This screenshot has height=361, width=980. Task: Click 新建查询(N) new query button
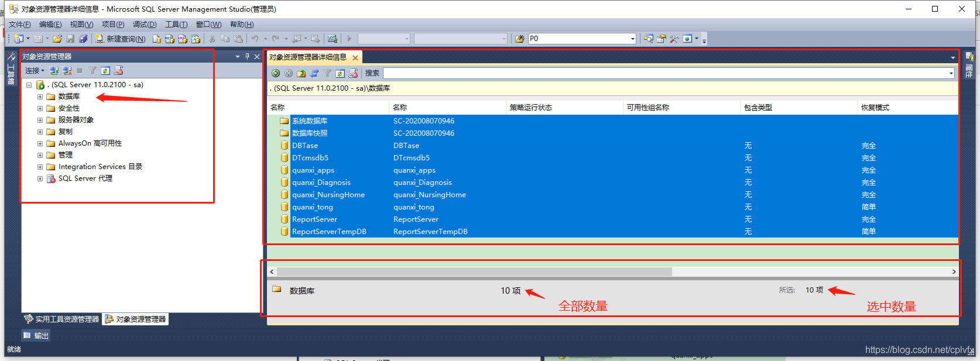[121, 39]
